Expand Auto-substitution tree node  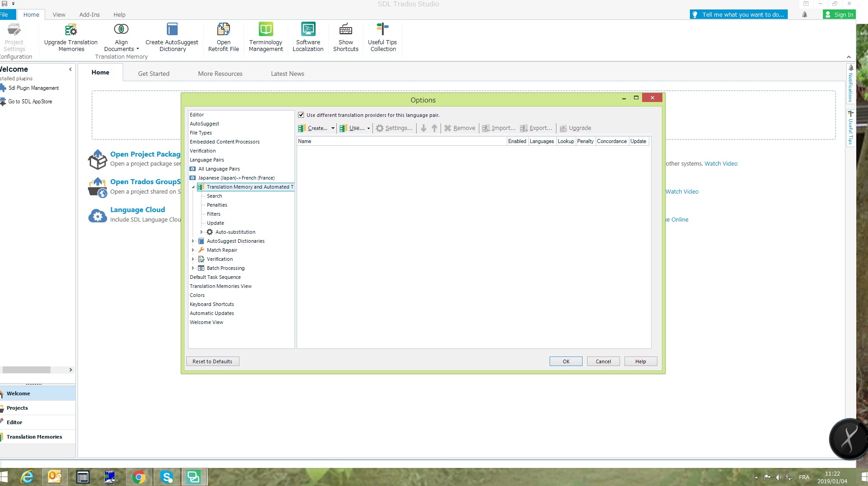tap(202, 232)
